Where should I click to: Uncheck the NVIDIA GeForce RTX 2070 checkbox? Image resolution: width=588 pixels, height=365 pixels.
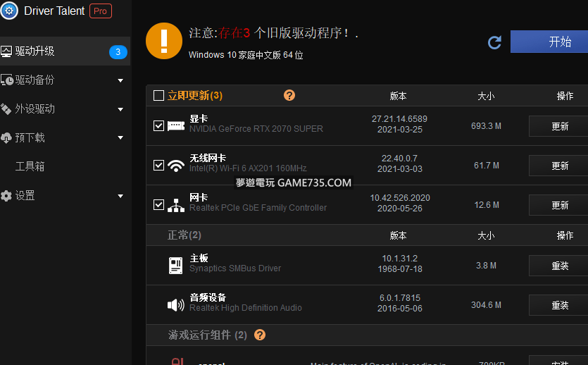click(158, 126)
